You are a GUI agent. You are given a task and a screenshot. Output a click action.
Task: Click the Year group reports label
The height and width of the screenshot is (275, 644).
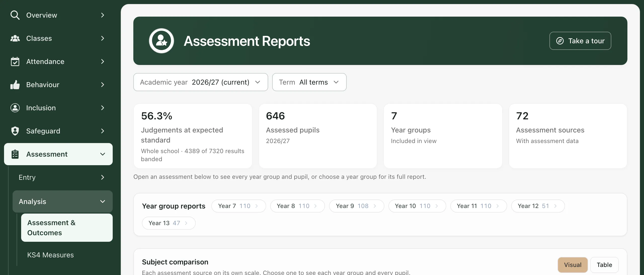click(174, 206)
